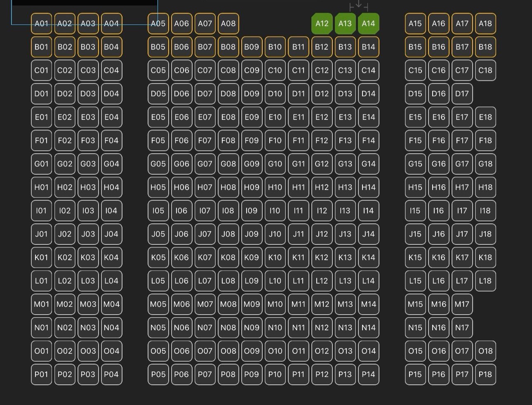Pick seat H01

pos(41,187)
